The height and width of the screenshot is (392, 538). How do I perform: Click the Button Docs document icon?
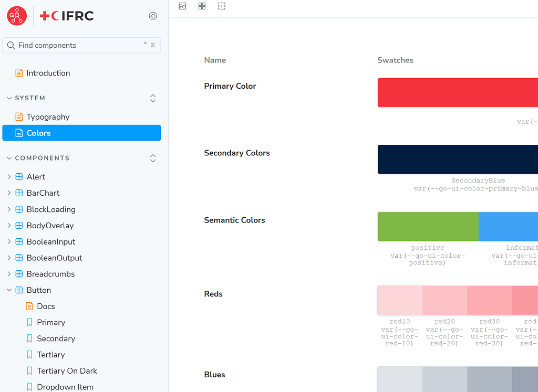[29, 306]
